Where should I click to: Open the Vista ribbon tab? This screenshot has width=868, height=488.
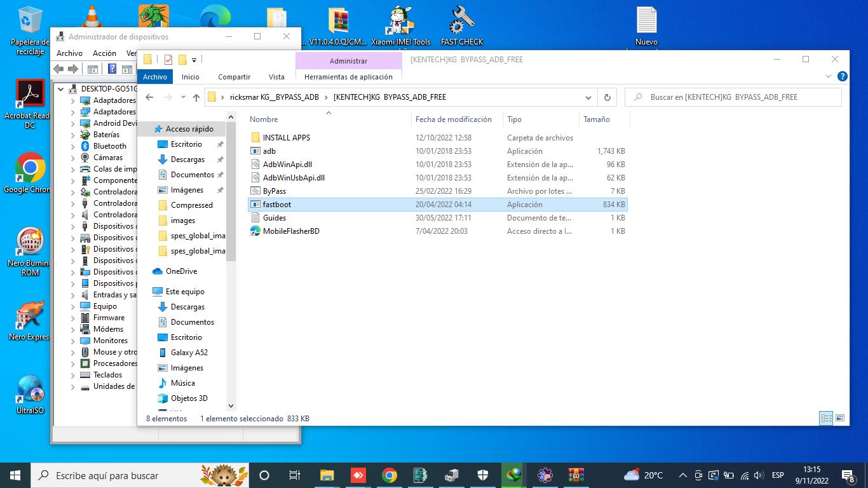pos(276,77)
